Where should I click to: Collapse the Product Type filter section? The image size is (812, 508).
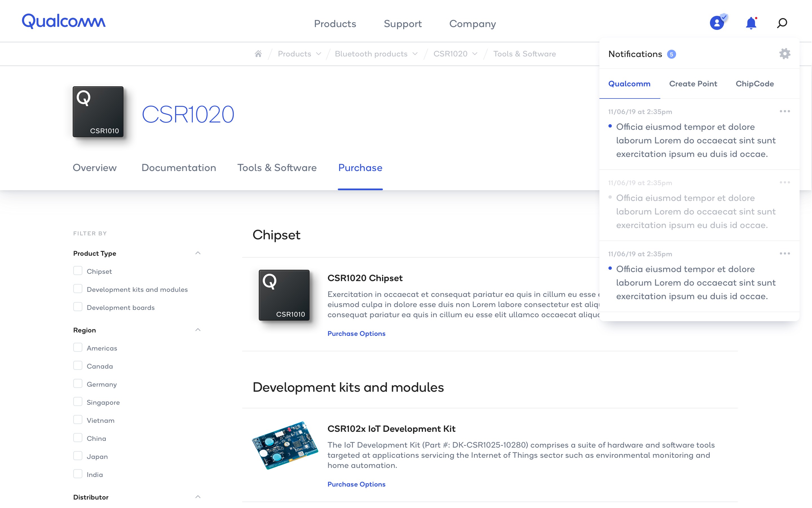(x=198, y=253)
